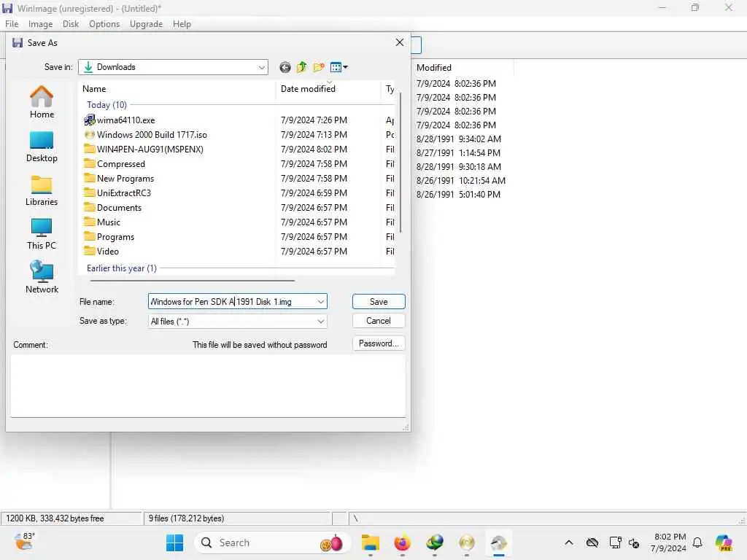Click the 8/28/1991 9:34:02 AM entry

pos(459,139)
